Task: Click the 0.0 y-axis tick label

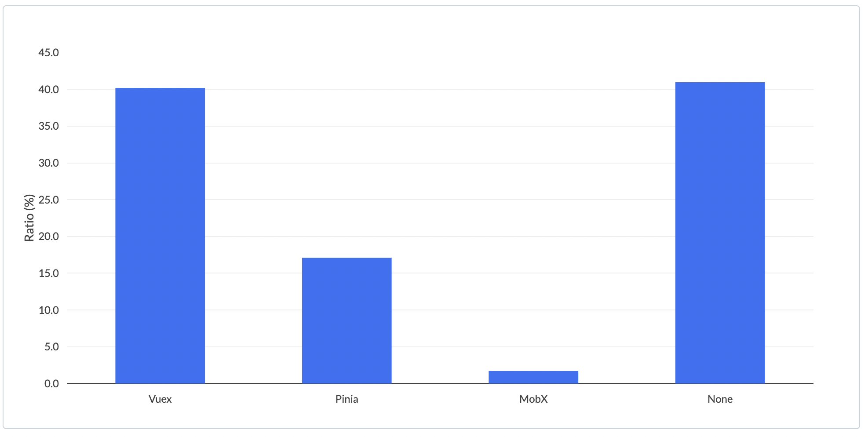Action: click(x=51, y=384)
